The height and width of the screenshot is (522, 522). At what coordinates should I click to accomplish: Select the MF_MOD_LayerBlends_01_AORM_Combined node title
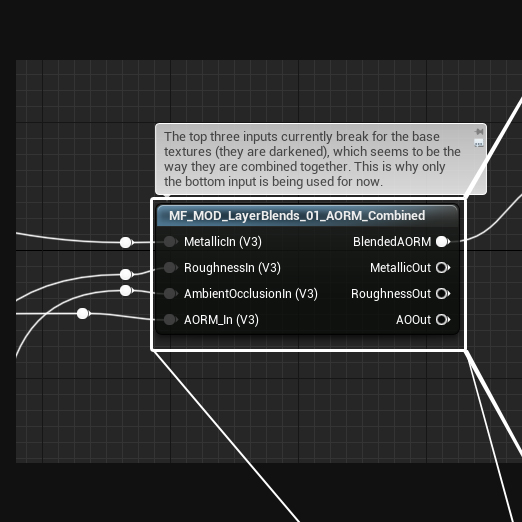pyautogui.click(x=297, y=216)
